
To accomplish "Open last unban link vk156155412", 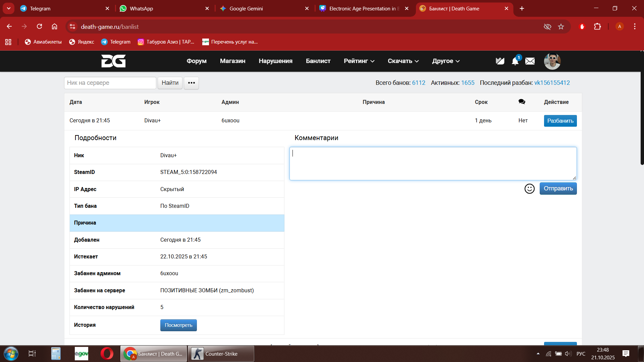I will click(x=552, y=83).
